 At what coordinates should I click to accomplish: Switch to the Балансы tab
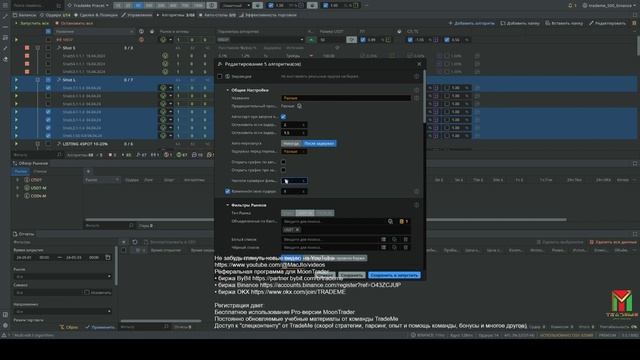coord(24,15)
